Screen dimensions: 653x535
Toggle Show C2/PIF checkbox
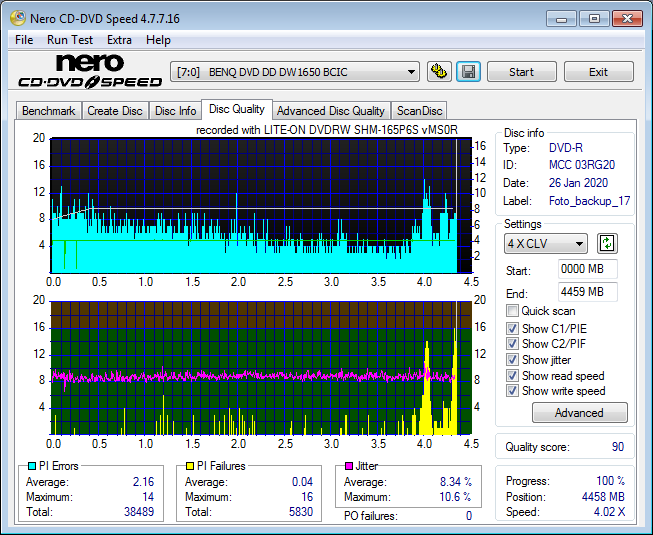[x=512, y=344]
